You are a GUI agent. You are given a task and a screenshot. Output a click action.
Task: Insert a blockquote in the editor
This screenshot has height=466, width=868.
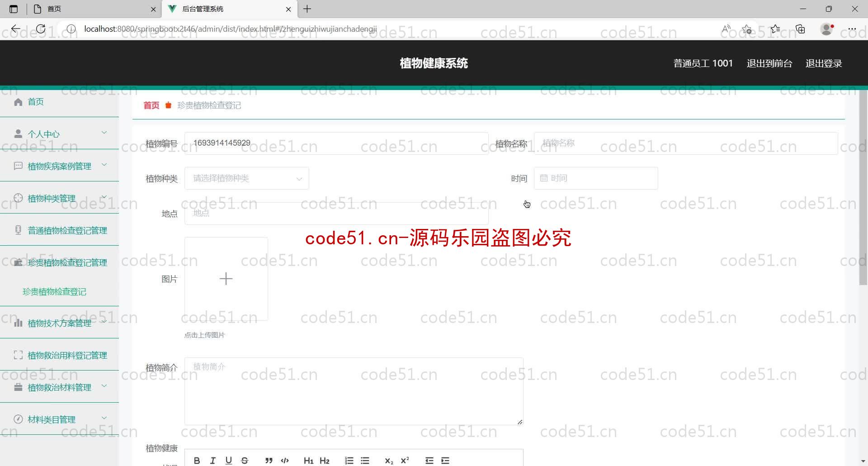(x=269, y=461)
